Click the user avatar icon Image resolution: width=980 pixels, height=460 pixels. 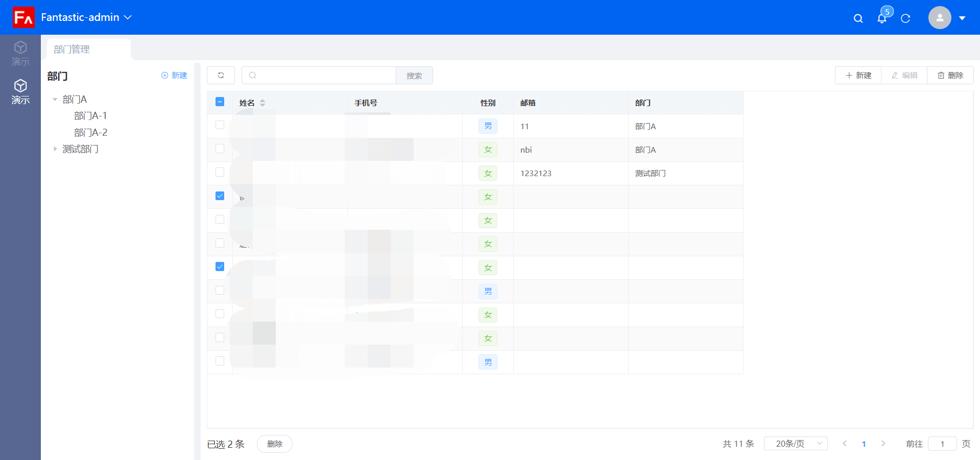click(x=939, y=18)
